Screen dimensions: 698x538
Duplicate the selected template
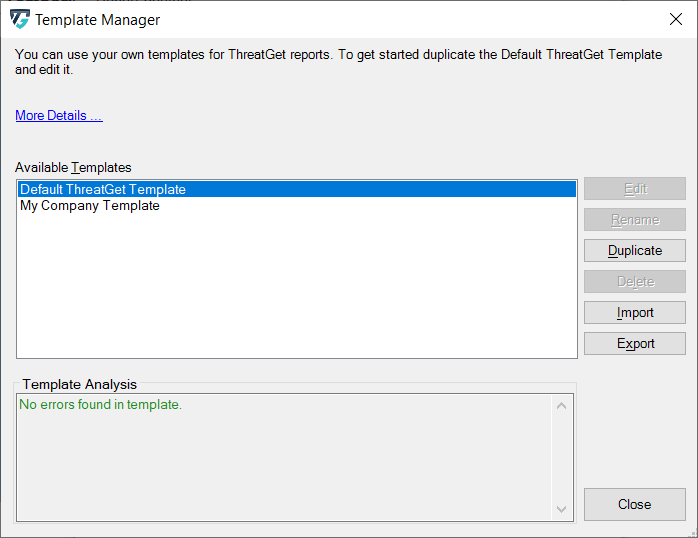coord(635,251)
